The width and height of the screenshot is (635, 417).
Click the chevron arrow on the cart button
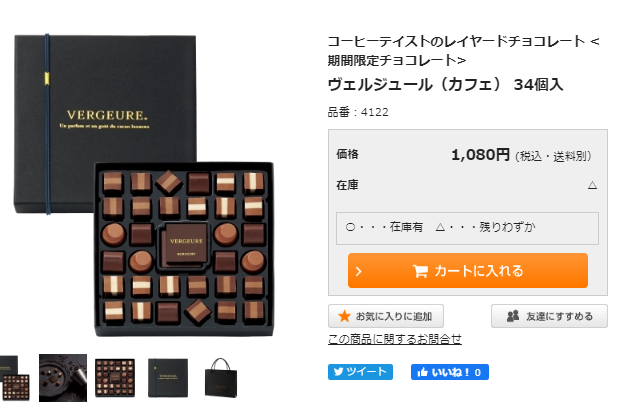click(x=358, y=271)
